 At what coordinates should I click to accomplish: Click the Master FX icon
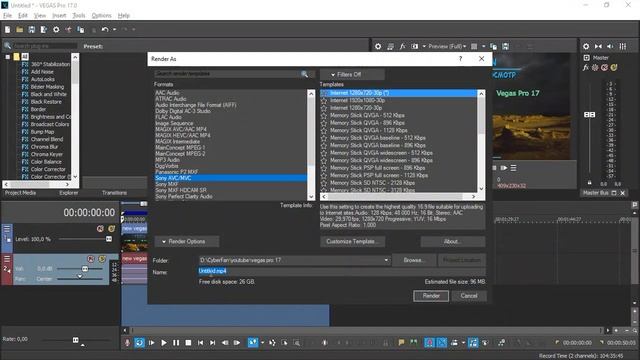tap(586, 67)
